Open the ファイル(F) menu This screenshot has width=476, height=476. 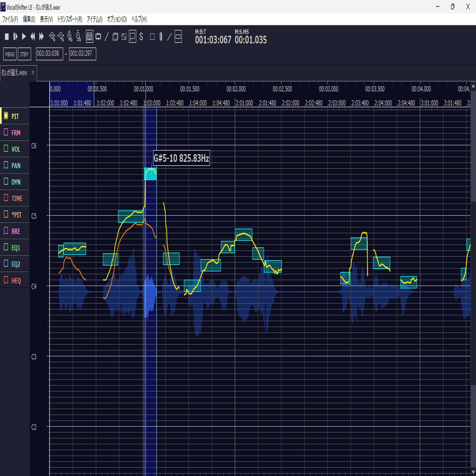[x=10, y=19]
